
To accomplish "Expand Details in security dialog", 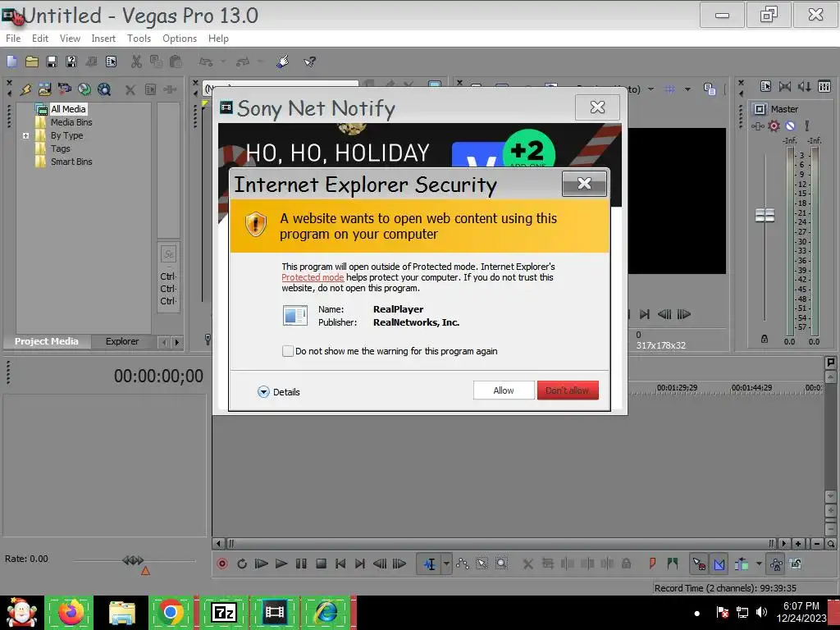I will click(279, 392).
